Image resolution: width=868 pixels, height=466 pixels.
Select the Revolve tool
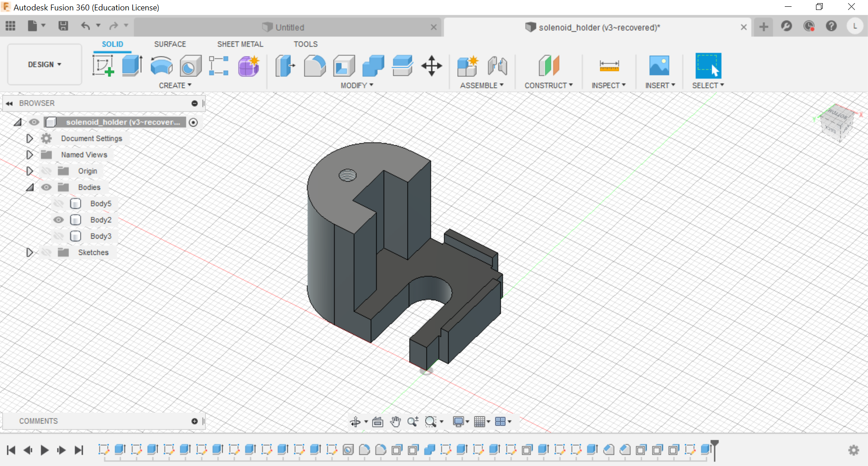(161, 66)
